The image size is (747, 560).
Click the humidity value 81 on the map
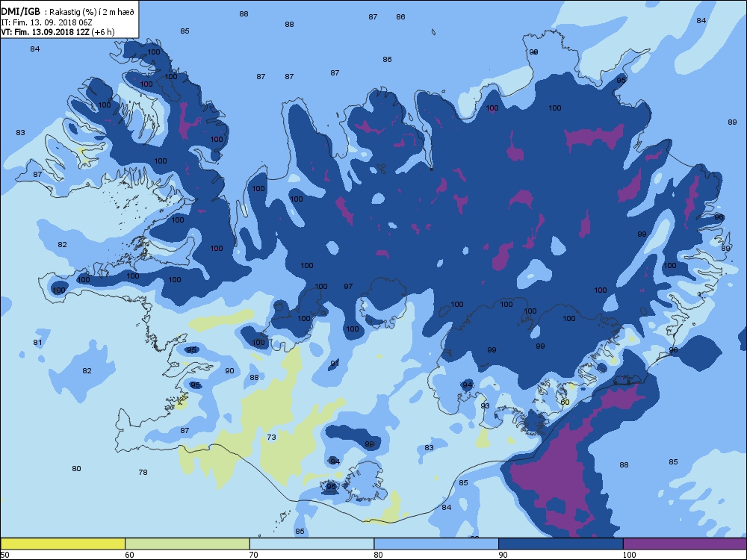[x=37, y=343]
